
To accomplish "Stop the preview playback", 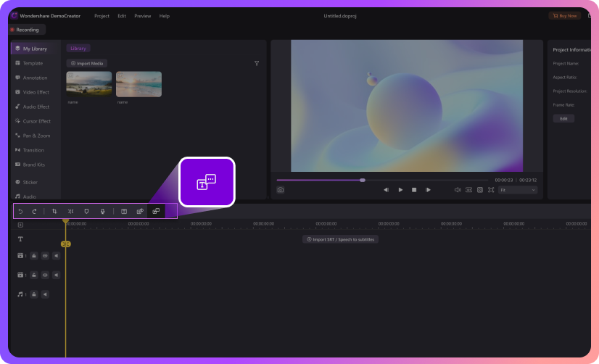I will coord(414,190).
